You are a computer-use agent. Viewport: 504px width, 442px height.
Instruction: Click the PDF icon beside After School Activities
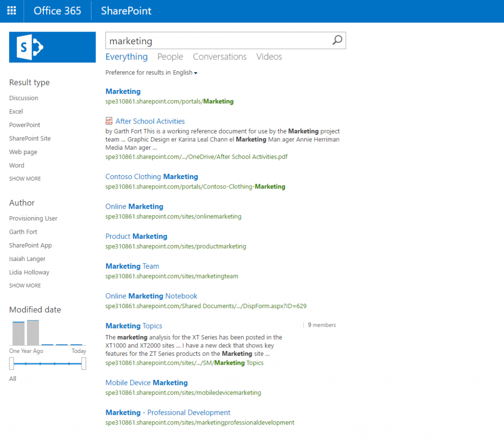coord(109,121)
